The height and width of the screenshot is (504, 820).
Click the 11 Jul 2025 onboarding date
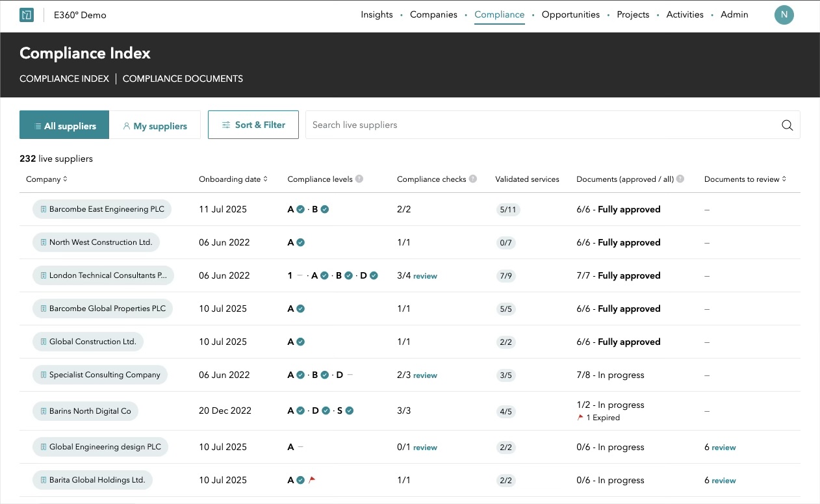point(223,209)
